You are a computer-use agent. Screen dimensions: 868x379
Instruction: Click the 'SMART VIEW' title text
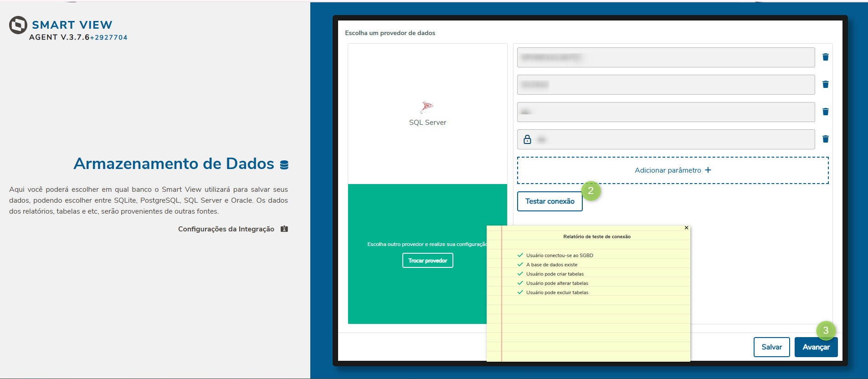point(72,25)
